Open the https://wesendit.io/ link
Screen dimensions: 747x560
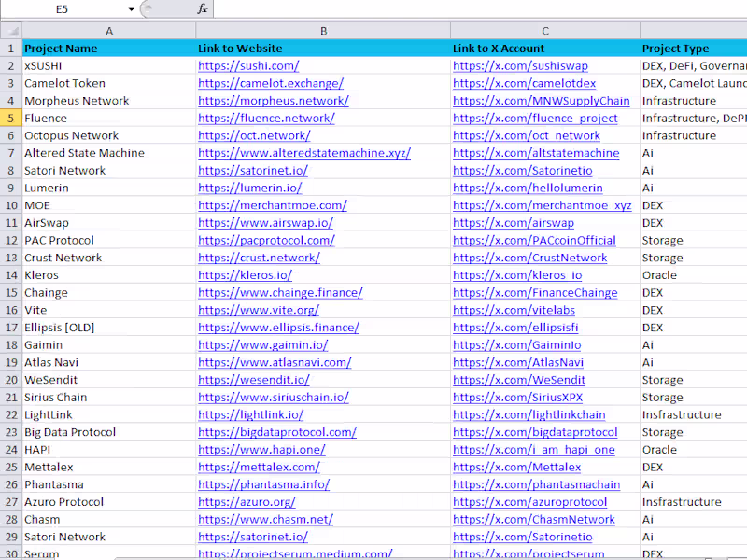254,380
